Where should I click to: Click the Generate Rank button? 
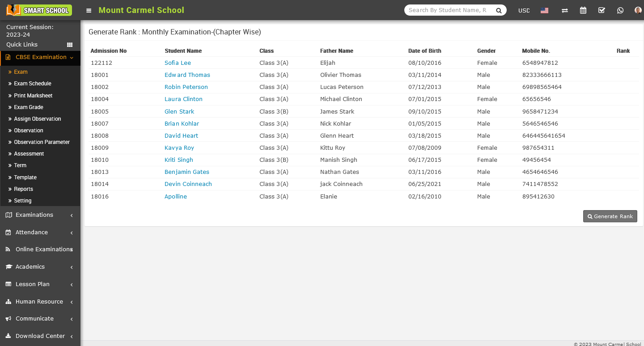[x=610, y=216]
